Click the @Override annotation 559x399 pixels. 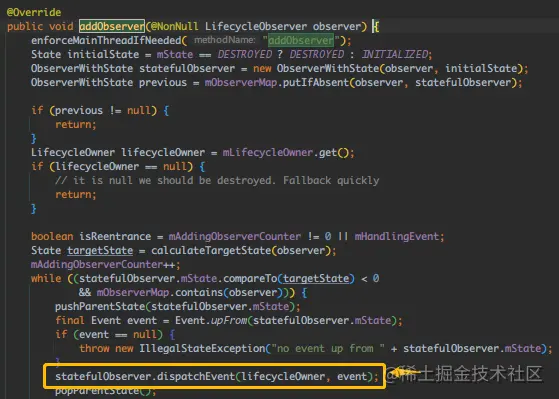pos(34,12)
